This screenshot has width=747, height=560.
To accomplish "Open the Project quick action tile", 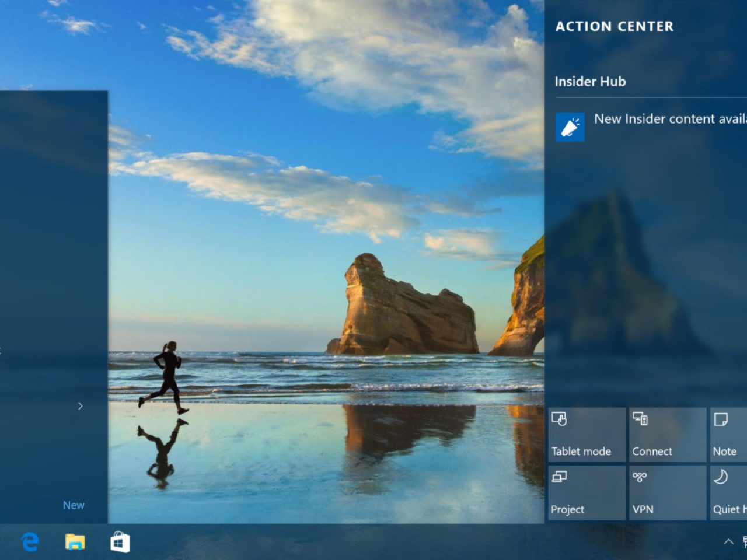I will pyautogui.click(x=586, y=493).
